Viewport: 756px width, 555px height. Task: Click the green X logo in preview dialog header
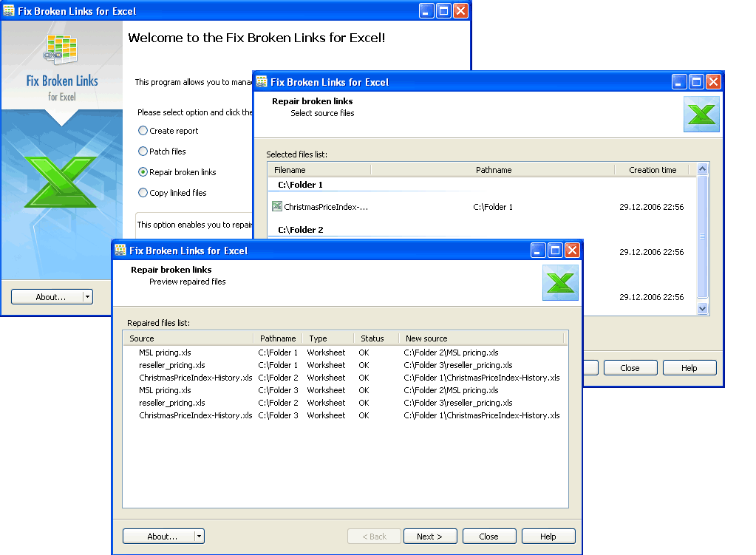[560, 283]
